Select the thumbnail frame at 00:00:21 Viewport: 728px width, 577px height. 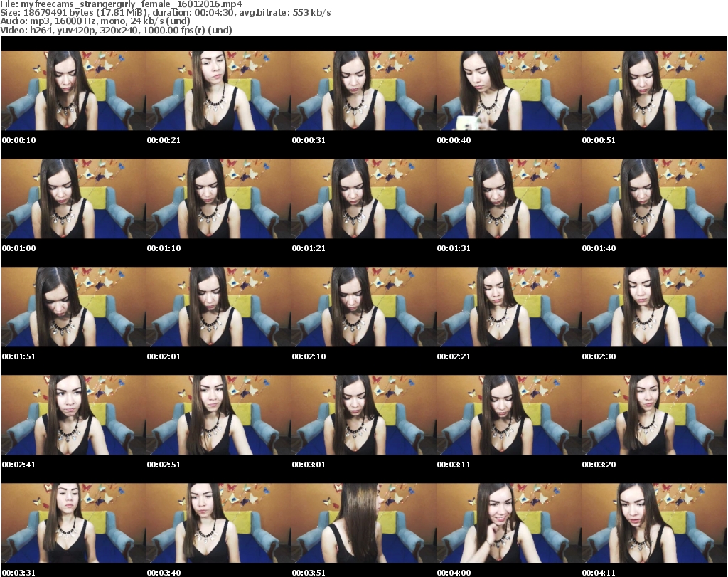[219, 90]
